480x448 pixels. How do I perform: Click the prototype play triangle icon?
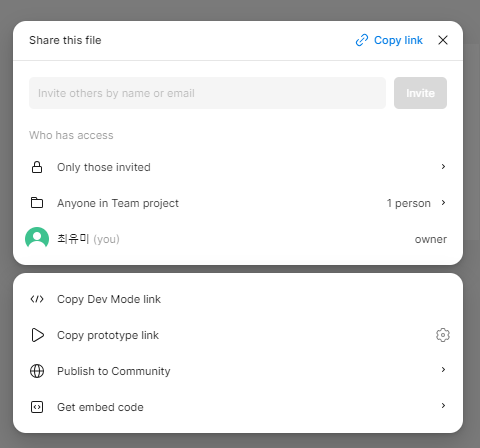[38, 335]
